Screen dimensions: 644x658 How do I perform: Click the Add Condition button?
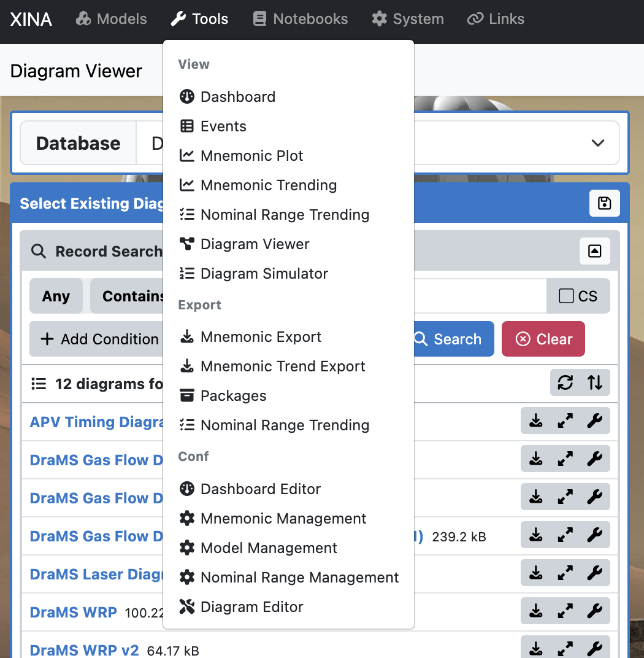(98, 339)
